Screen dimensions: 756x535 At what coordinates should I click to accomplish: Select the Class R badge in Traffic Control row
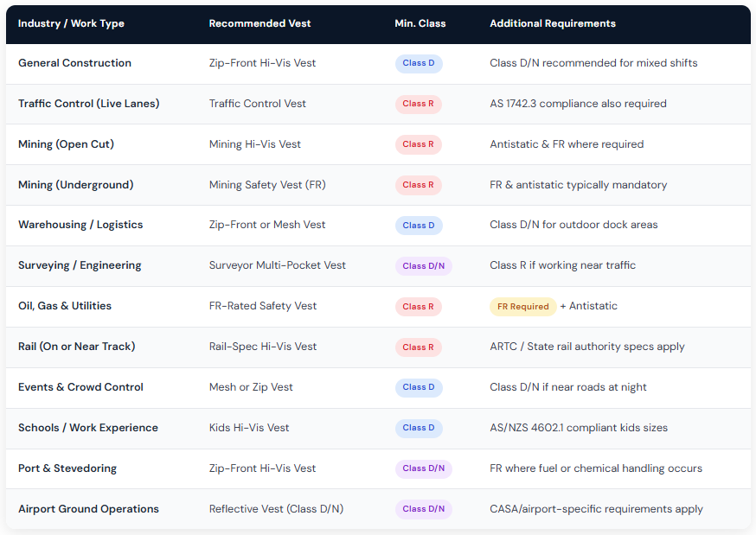419,104
